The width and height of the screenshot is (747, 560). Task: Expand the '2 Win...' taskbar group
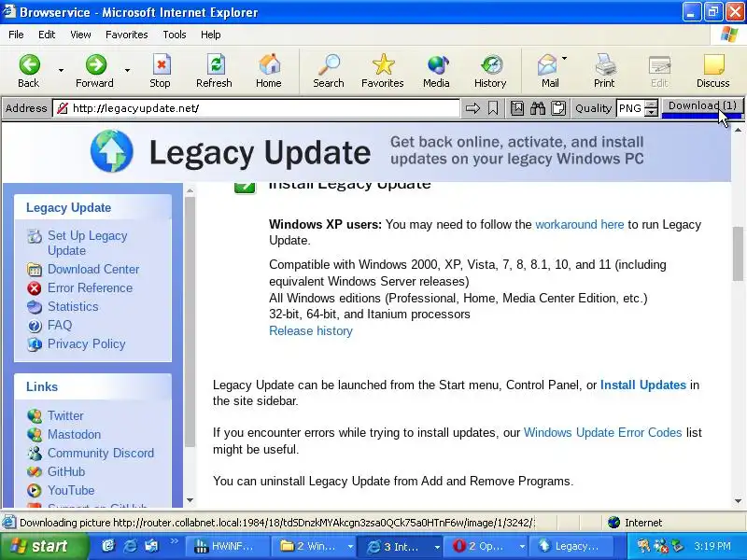(350, 547)
